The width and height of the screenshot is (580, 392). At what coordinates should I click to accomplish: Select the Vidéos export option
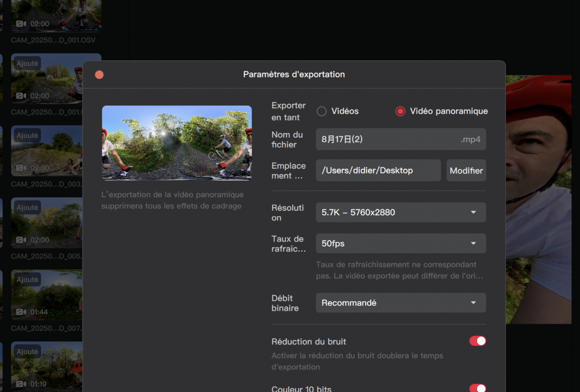click(x=321, y=111)
